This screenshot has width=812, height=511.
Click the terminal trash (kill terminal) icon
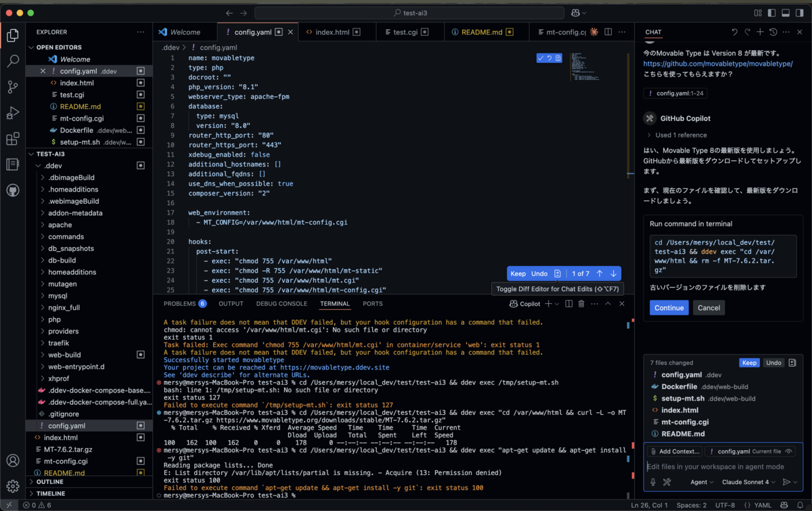pyautogui.click(x=582, y=304)
